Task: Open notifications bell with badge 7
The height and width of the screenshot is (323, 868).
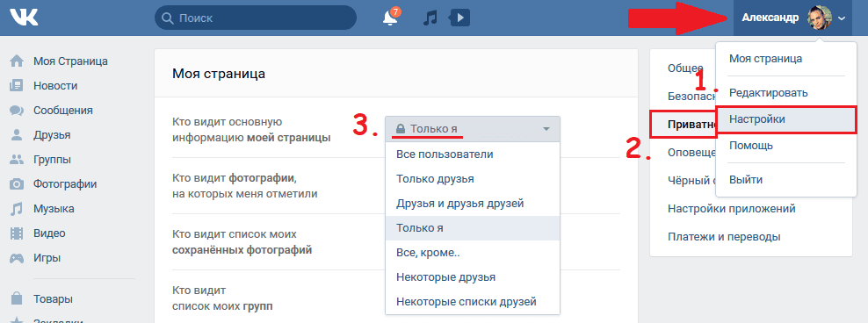Action: point(390,18)
